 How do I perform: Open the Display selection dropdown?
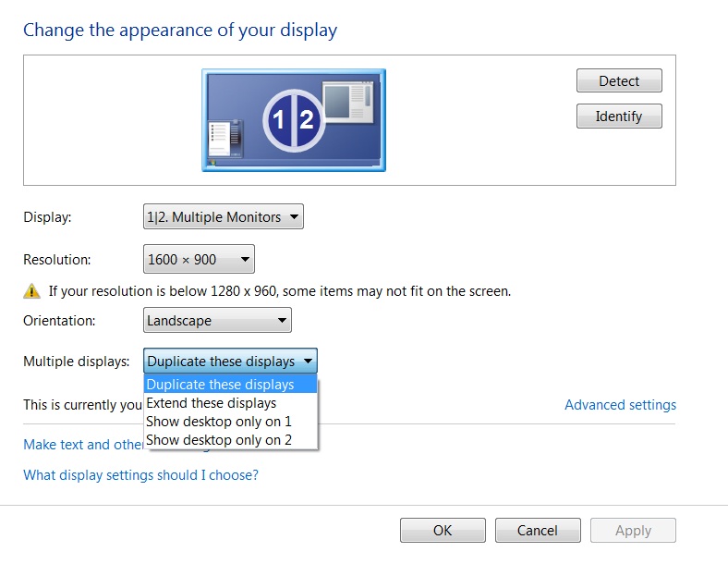coord(224,217)
